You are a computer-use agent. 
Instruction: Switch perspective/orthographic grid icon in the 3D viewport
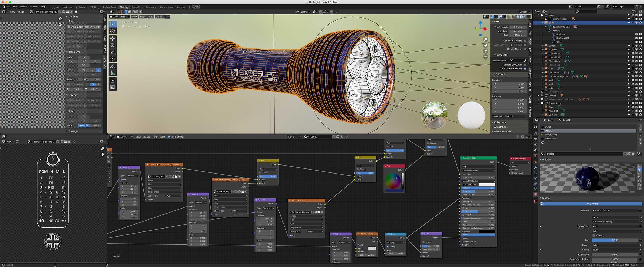point(486,57)
